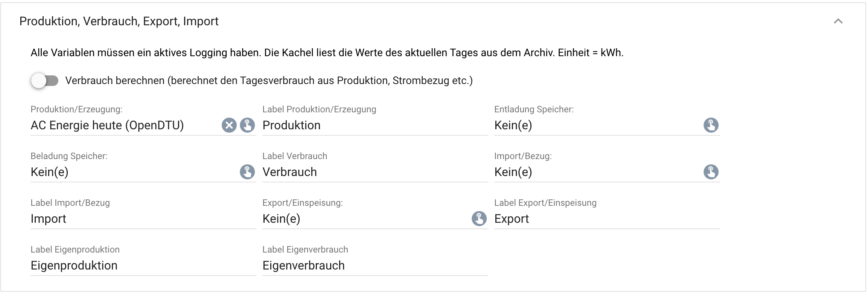Pick a variable for Import/Bezug
The height and width of the screenshot is (294, 868).
tap(711, 172)
